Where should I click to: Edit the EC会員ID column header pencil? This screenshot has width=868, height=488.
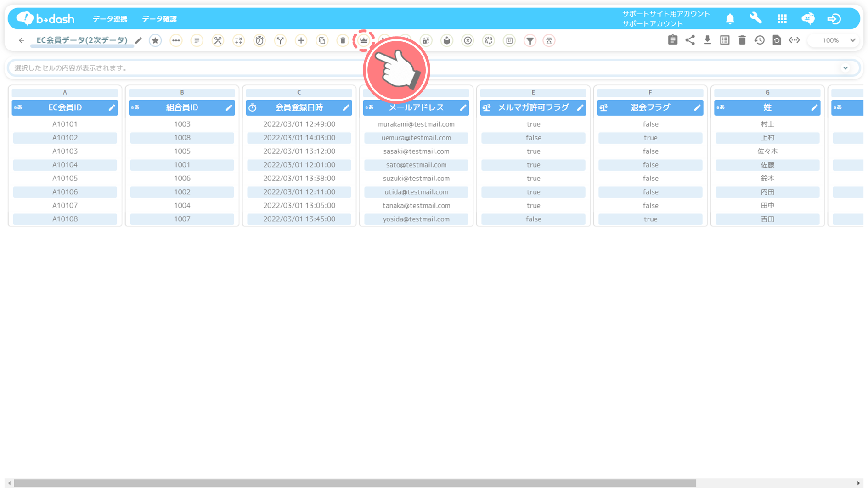(112, 107)
